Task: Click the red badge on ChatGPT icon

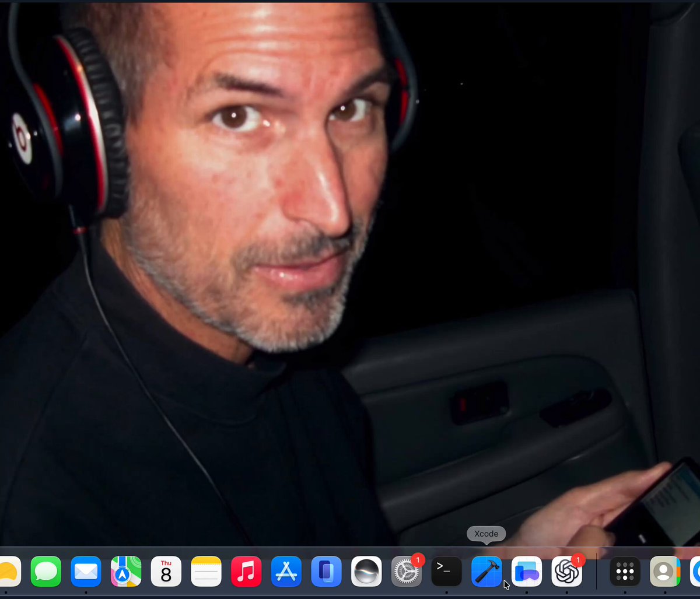Action: pos(577,560)
